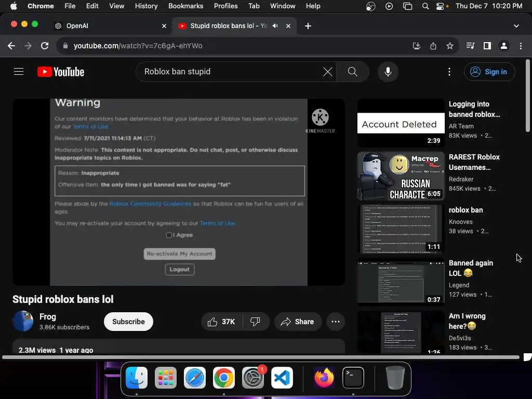Open the Bookmarks menu
Screen dimensions: 532x399
click(185, 6)
